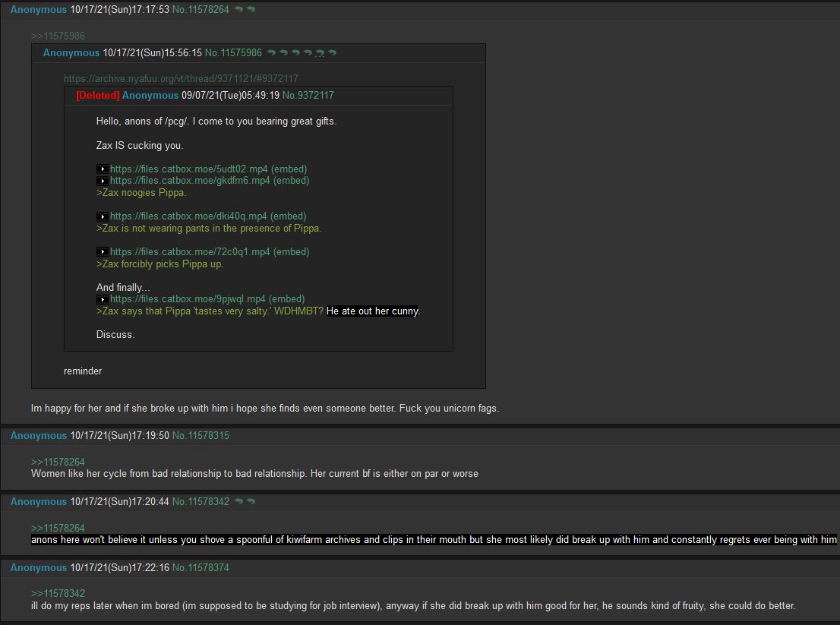Click timestamp 09/07/21(Tue)05:49:19
840x625 pixels.
230,96
